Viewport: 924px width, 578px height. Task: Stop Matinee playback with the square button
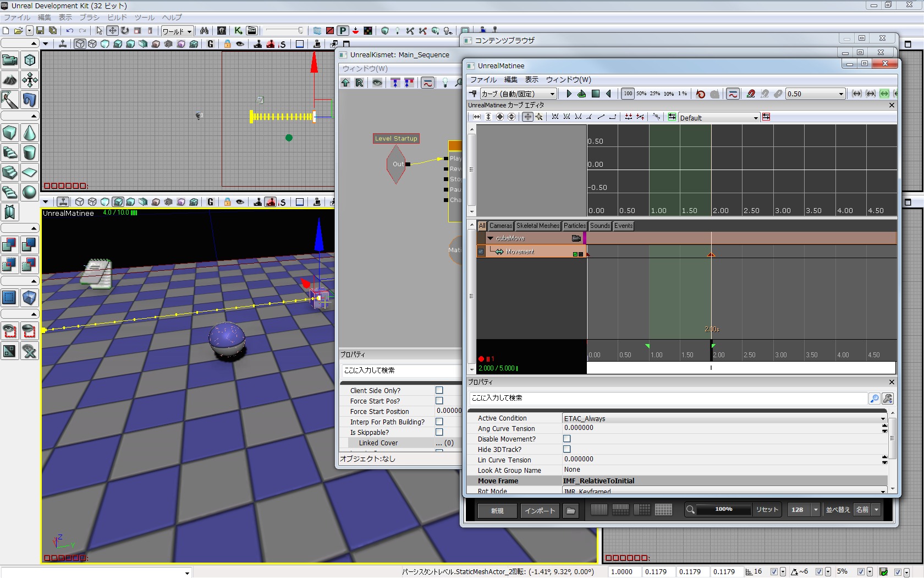point(595,94)
